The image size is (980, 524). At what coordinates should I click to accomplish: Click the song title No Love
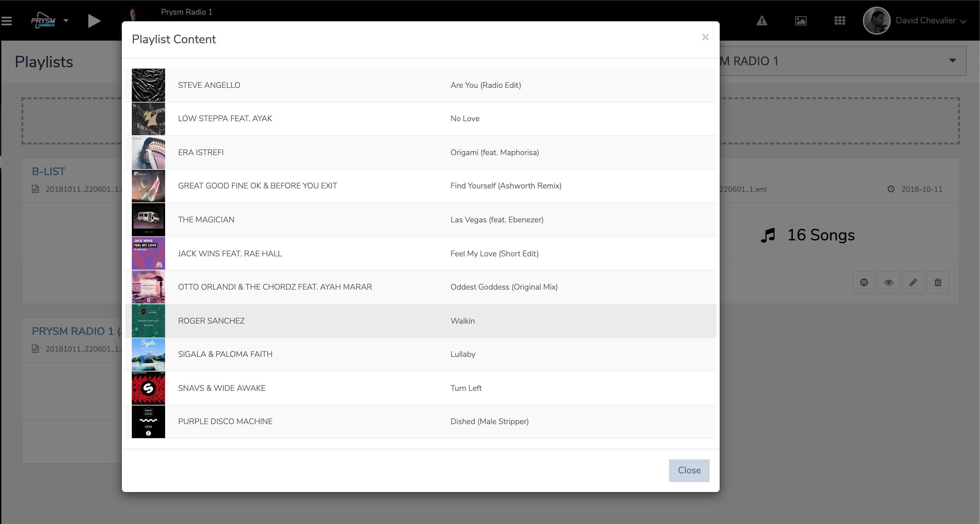465,119
